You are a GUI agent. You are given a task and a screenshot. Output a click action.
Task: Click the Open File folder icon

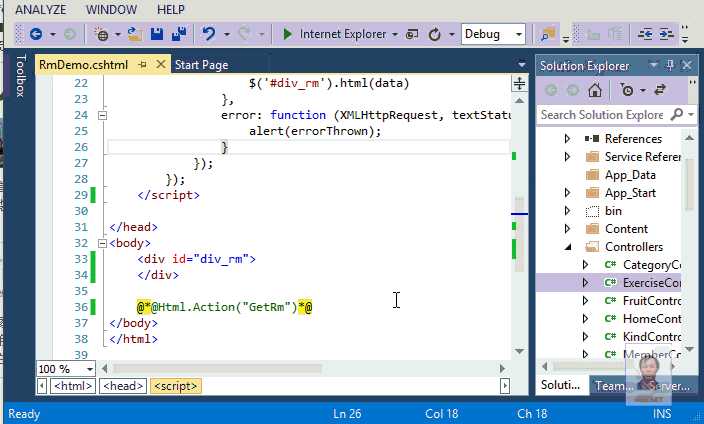(x=134, y=34)
